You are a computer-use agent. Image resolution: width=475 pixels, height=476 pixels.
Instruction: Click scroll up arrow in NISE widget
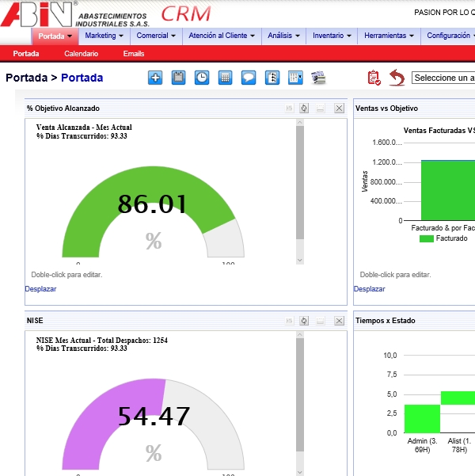[x=300, y=335]
